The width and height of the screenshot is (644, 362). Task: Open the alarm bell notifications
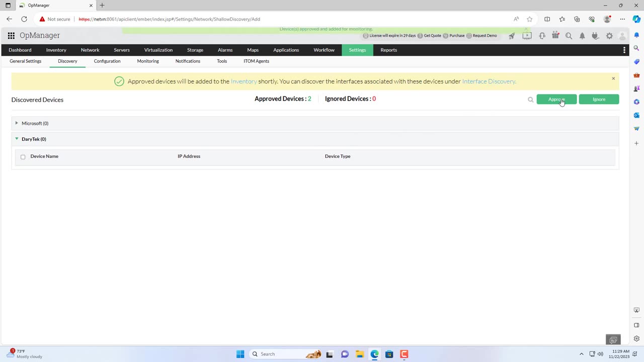(582, 36)
